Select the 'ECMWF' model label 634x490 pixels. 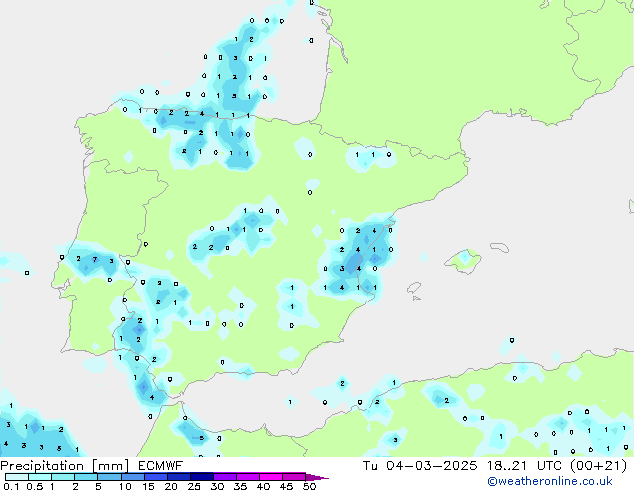click(x=161, y=466)
